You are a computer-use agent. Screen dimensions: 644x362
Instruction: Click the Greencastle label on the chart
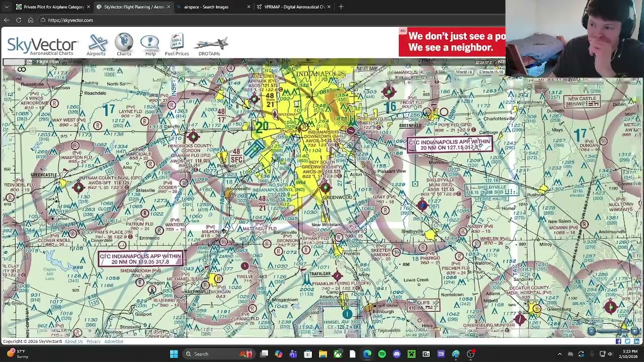coord(44,175)
